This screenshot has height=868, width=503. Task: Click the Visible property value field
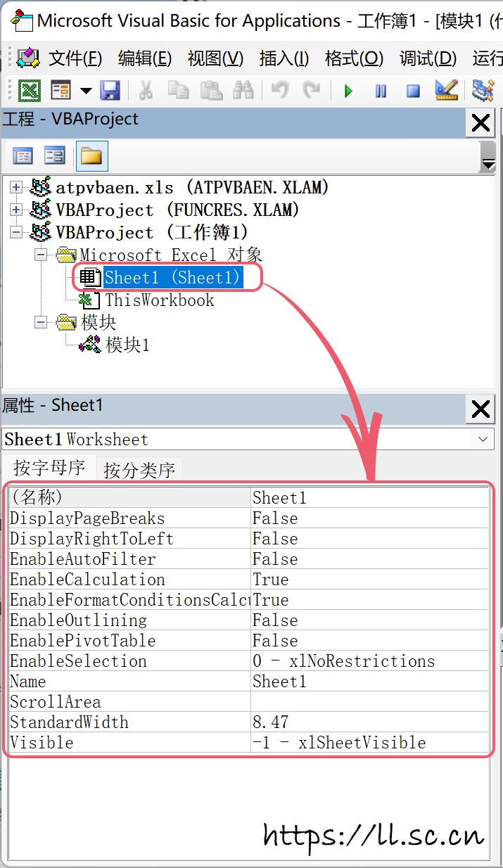tap(369, 743)
